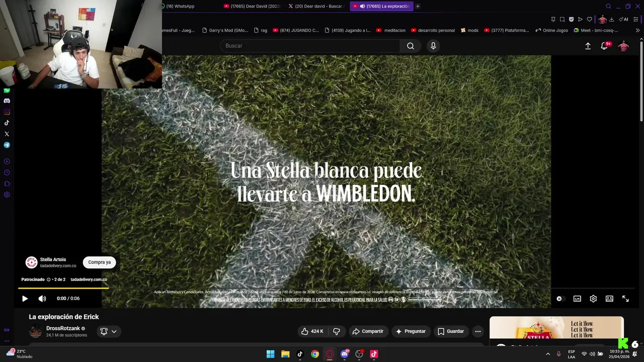Open Instagram in the browser sidebar

pyautogui.click(x=7, y=112)
